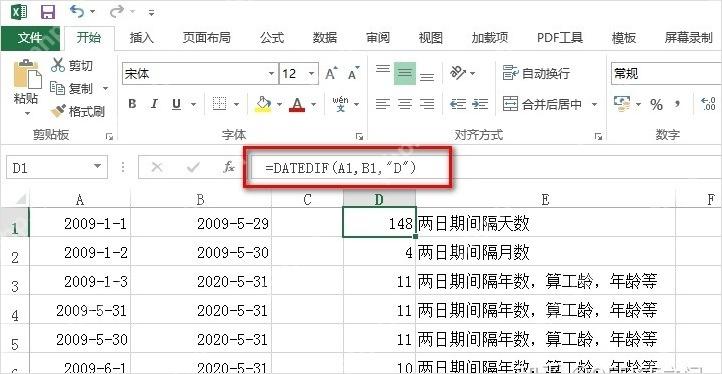Viewport: 722px width, 374px height.
Task: Toggle Underline formatting
Action: (x=176, y=104)
